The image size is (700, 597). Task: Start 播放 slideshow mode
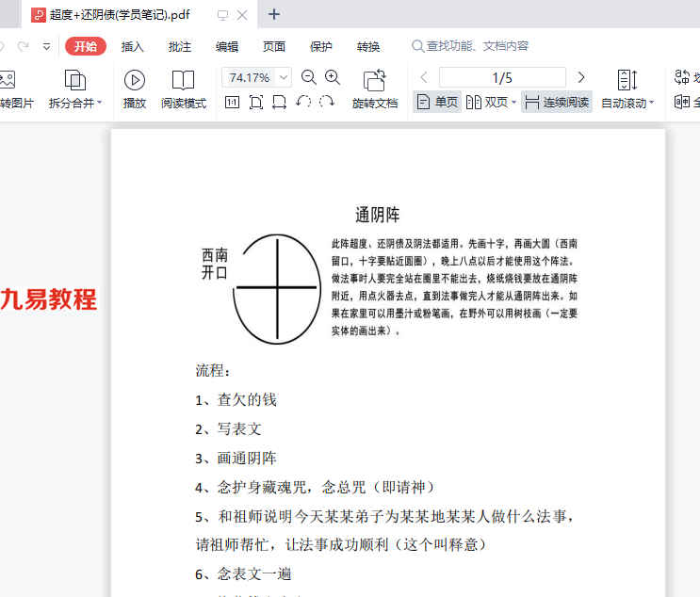pos(135,89)
